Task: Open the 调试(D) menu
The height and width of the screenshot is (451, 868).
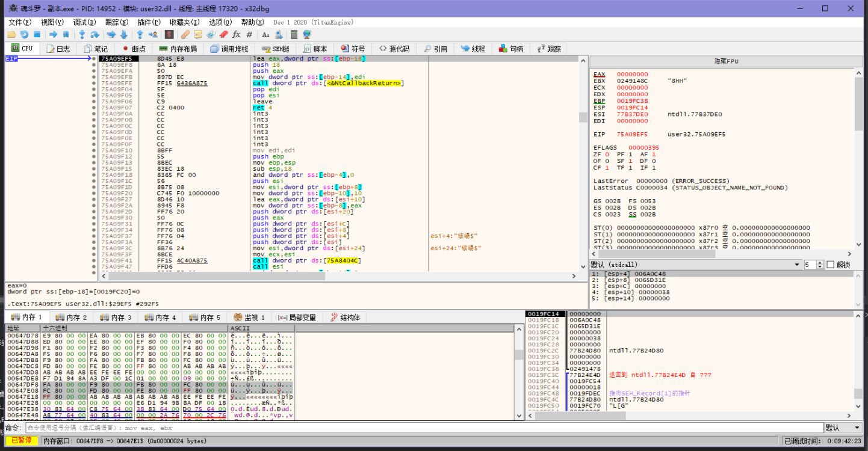Action: 84,22
